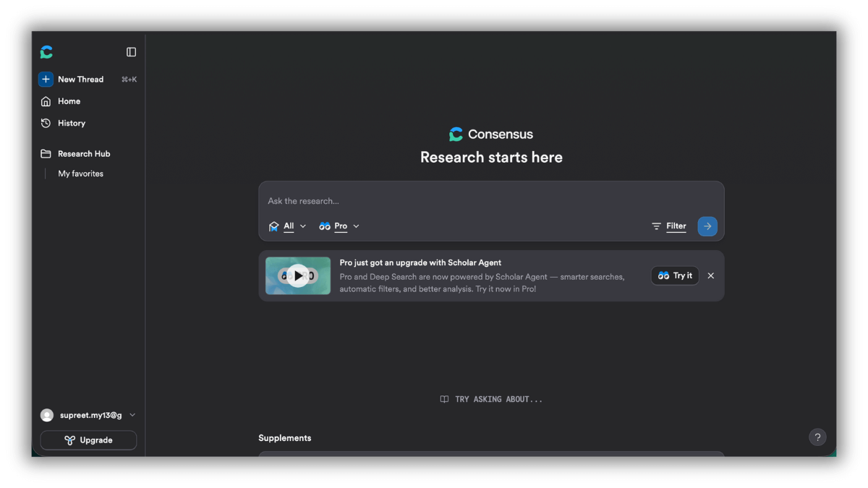Select My favorites under Research Hub

(x=80, y=174)
